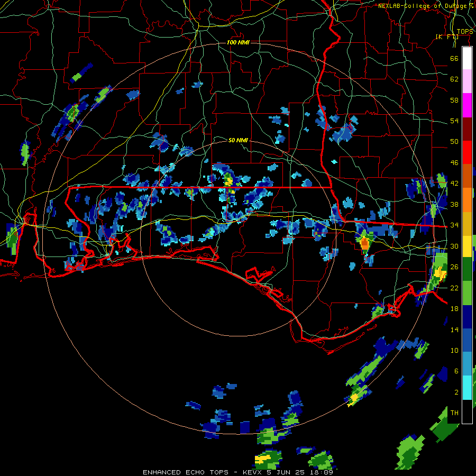The width and height of the screenshot is (476, 476).
Task: Click the 38 value on the scale
Action: tap(454, 204)
